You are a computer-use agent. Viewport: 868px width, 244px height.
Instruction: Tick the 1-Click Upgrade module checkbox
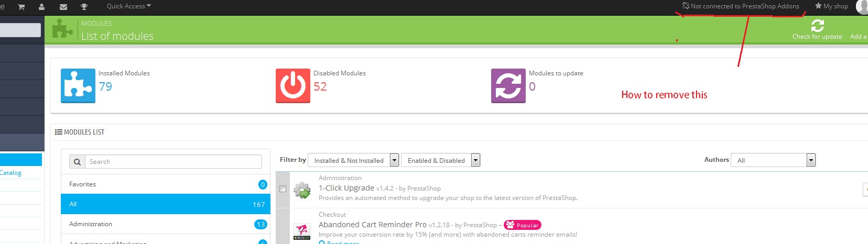(x=283, y=189)
